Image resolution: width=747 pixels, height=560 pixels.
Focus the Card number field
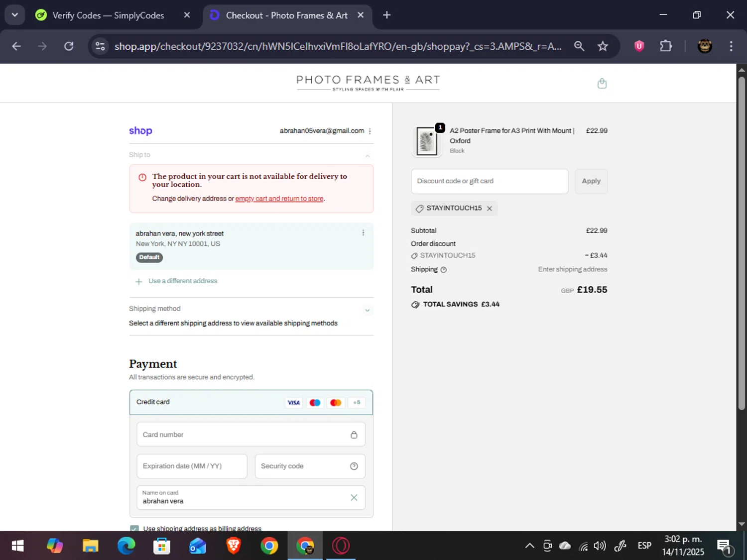(x=251, y=435)
